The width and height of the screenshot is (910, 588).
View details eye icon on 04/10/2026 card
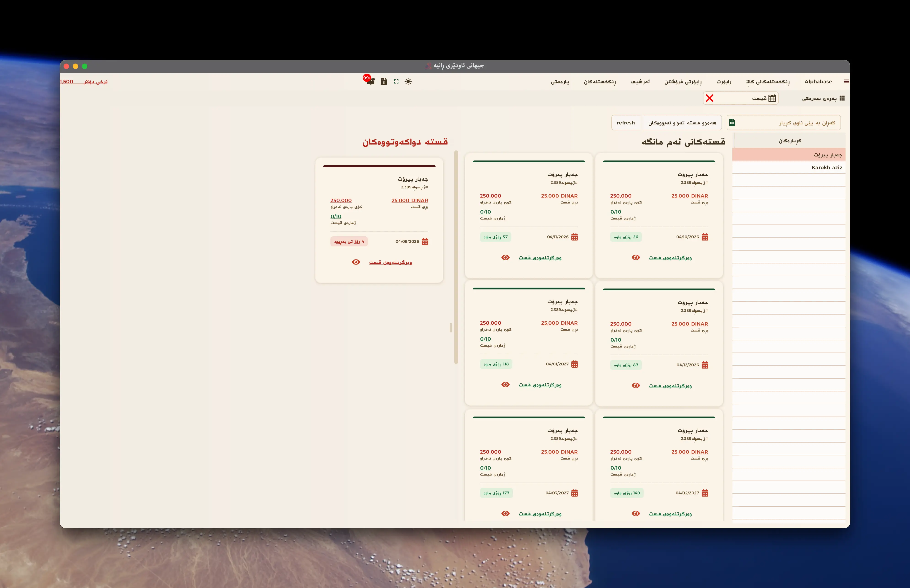click(x=636, y=257)
